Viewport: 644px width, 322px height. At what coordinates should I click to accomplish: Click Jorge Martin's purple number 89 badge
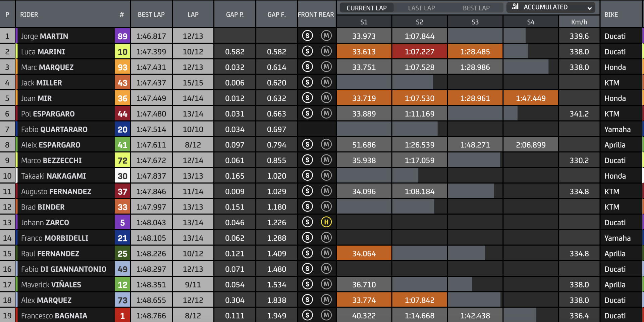(122, 36)
